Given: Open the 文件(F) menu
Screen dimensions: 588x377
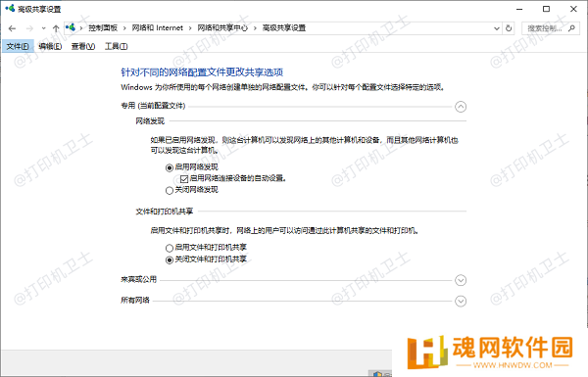Looking at the screenshot, I should pyautogui.click(x=18, y=46).
